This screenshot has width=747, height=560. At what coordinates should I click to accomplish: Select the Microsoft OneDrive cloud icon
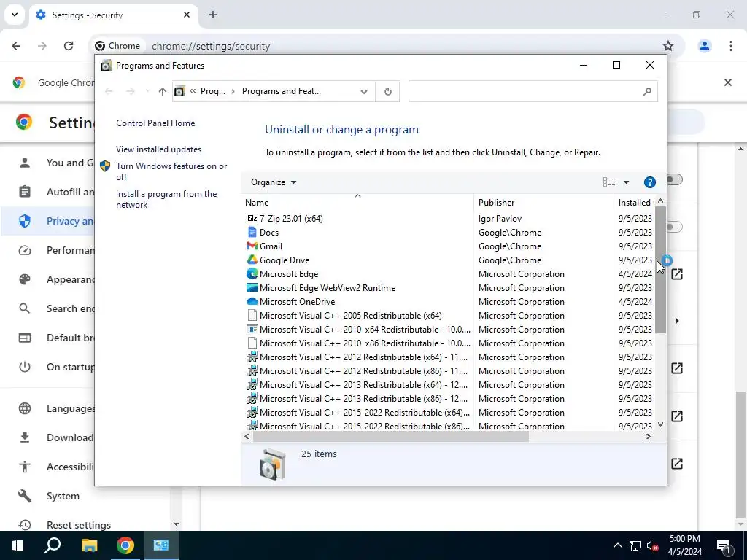(x=252, y=301)
